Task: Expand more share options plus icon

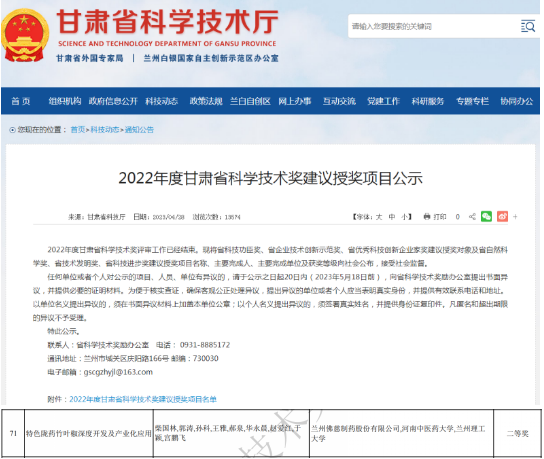Action: coord(515,217)
